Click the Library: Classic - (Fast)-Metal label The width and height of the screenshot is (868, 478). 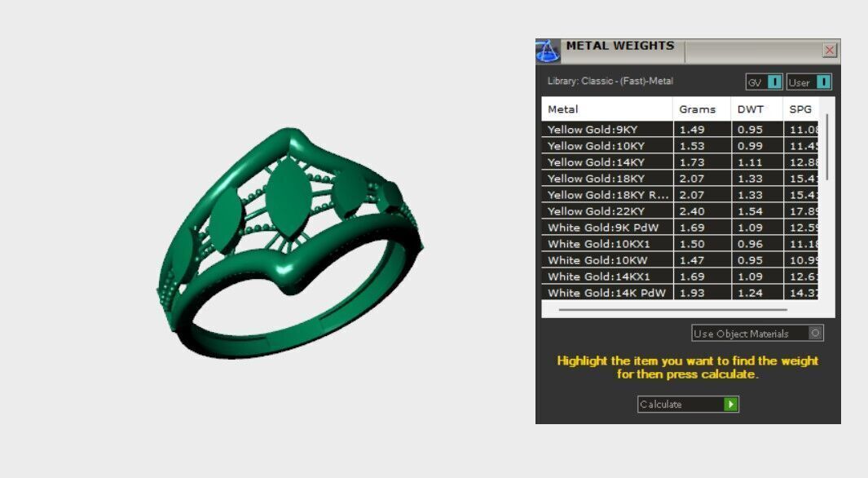[610, 81]
